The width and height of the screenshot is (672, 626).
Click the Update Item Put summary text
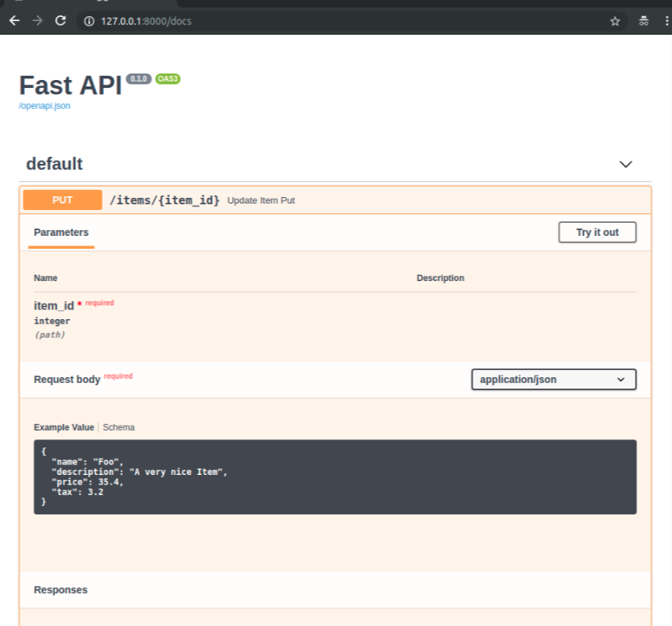pos(261,200)
